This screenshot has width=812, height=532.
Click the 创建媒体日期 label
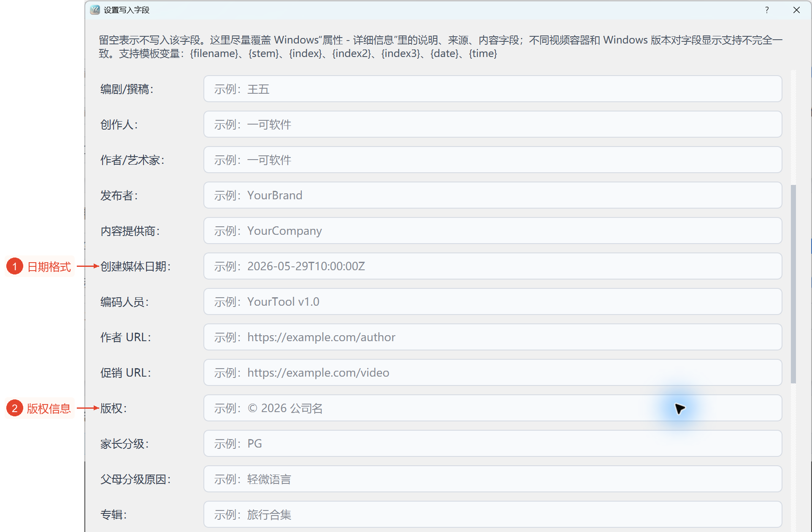[x=135, y=266]
